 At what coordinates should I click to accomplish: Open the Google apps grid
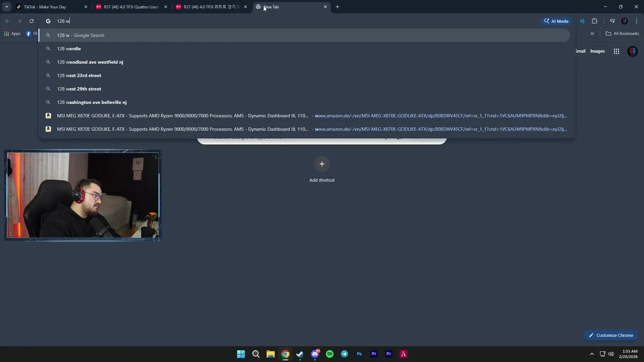pyautogui.click(x=616, y=51)
